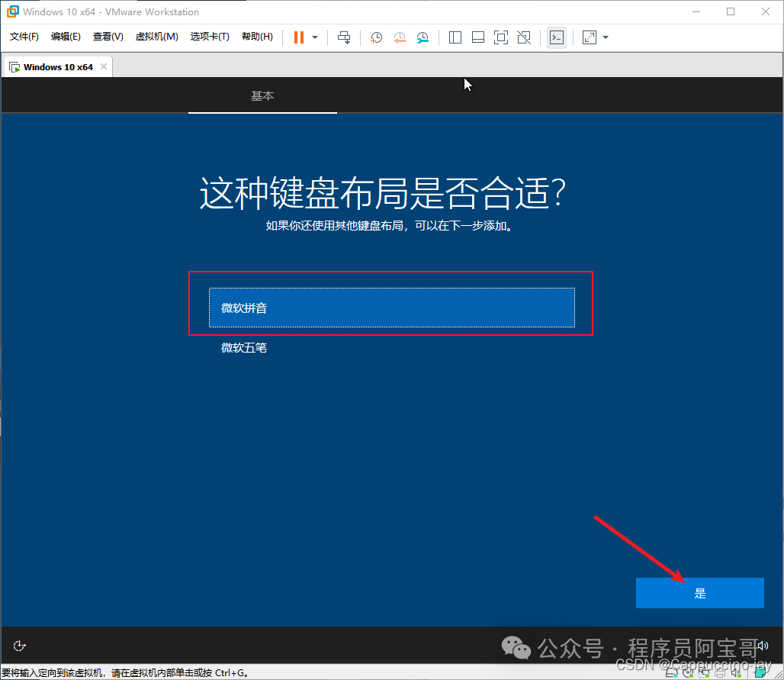Minimize the VMware Workstation window
The height and width of the screenshot is (680, 784).
point(696,11)
